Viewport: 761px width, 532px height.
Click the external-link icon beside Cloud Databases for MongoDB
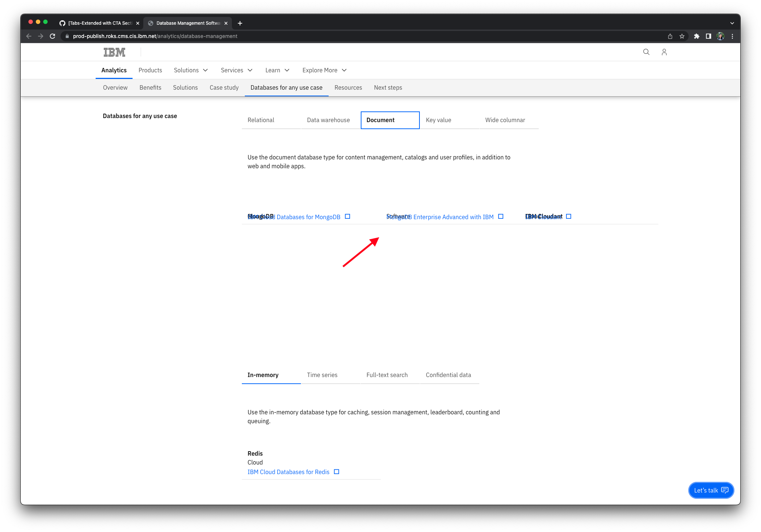tap(347, 216)
